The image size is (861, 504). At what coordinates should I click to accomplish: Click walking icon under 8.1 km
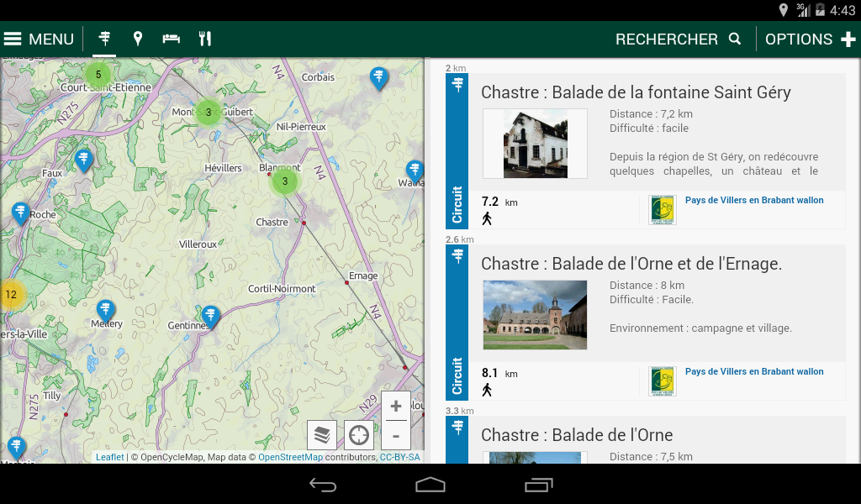pyautogui.click(x=487, y=390)
